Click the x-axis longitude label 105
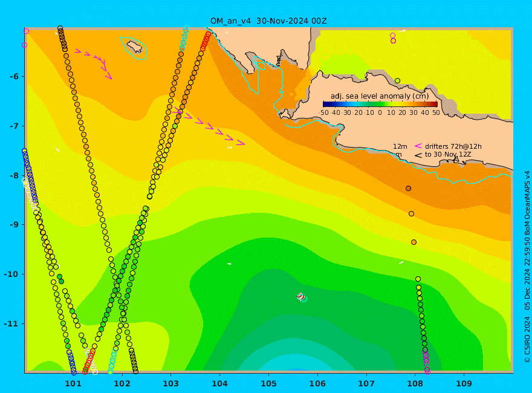532x393 pixels. [x=268, y=383]
